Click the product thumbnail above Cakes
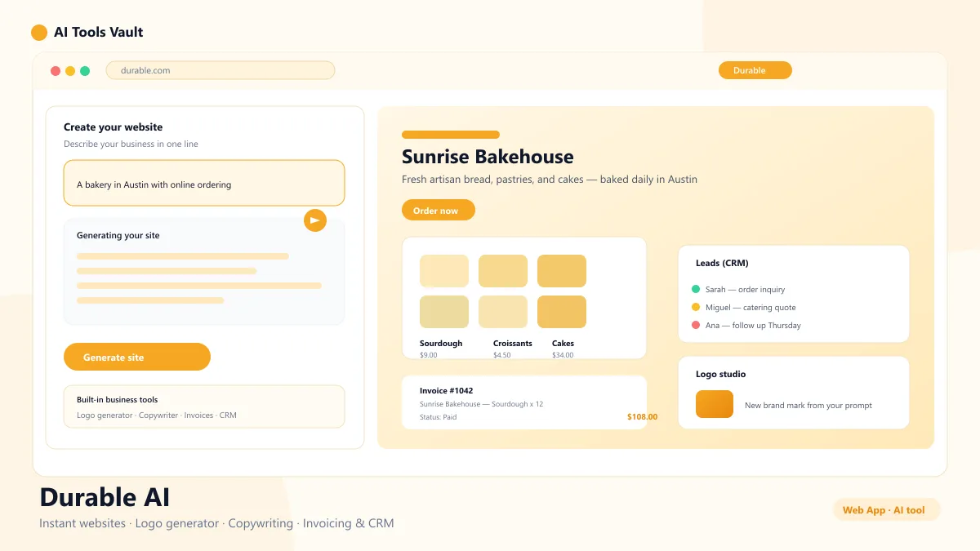 point(562,312)
